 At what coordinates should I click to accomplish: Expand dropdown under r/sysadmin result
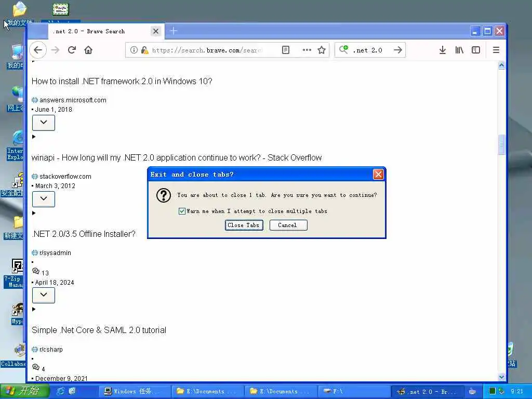[44, 295]
